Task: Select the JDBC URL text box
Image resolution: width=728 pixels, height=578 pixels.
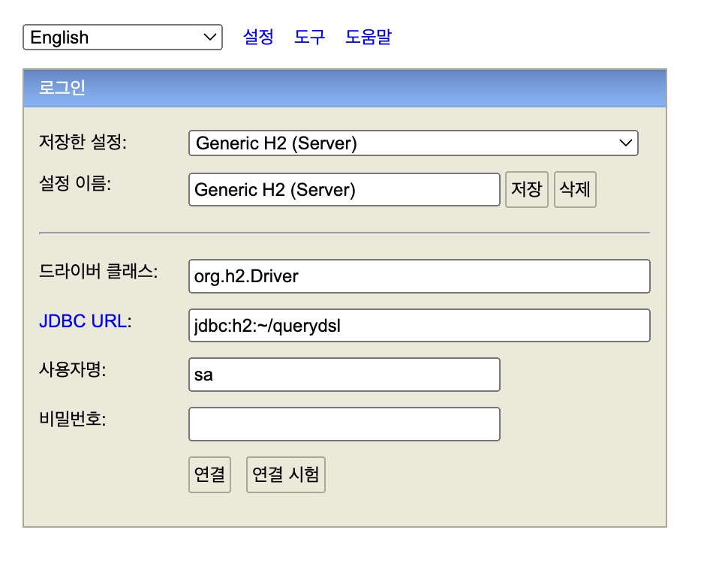Action: tap(419, 325)
